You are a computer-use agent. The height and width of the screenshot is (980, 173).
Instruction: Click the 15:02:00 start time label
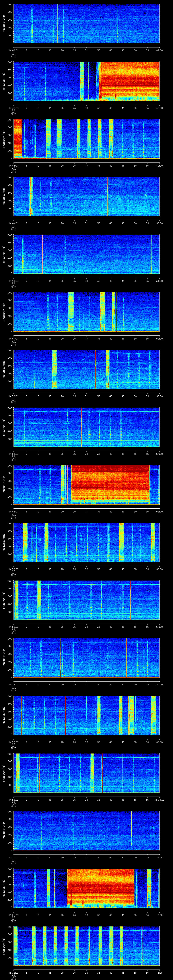[x=13, y=972]
